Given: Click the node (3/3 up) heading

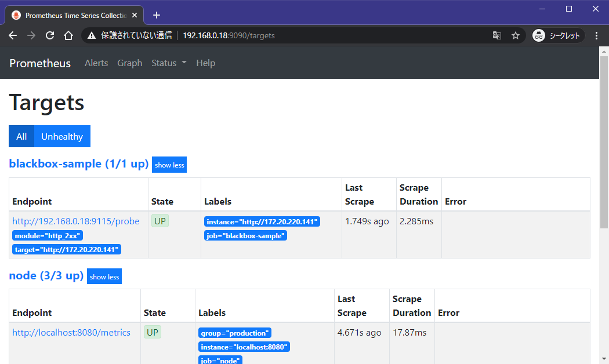Looking at the screenshot, I should (46, 275).
